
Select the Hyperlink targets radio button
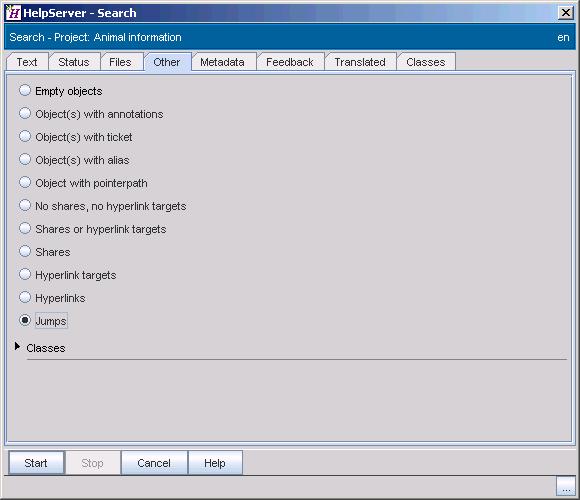pos(25,274)
